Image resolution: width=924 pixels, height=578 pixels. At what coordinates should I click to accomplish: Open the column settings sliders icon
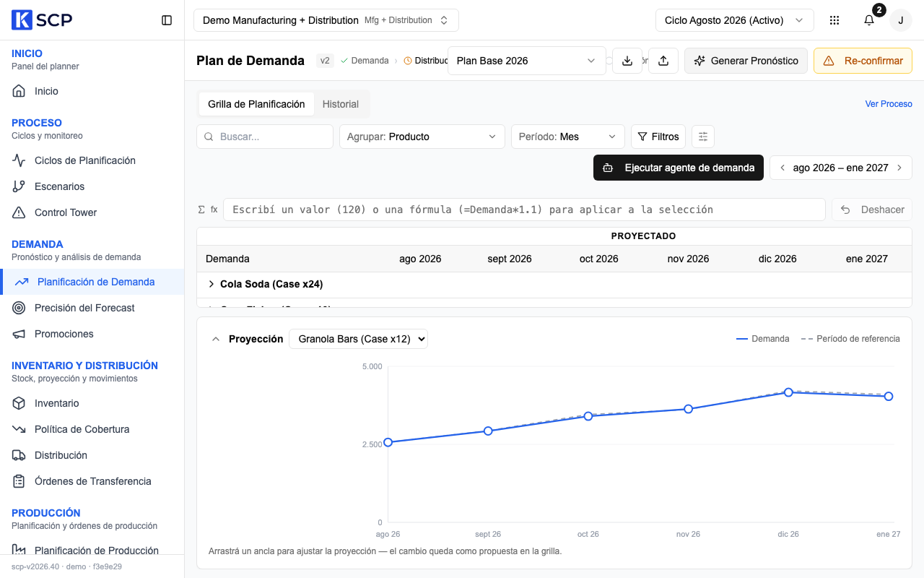pyautogui.click(x=703, y=137)
